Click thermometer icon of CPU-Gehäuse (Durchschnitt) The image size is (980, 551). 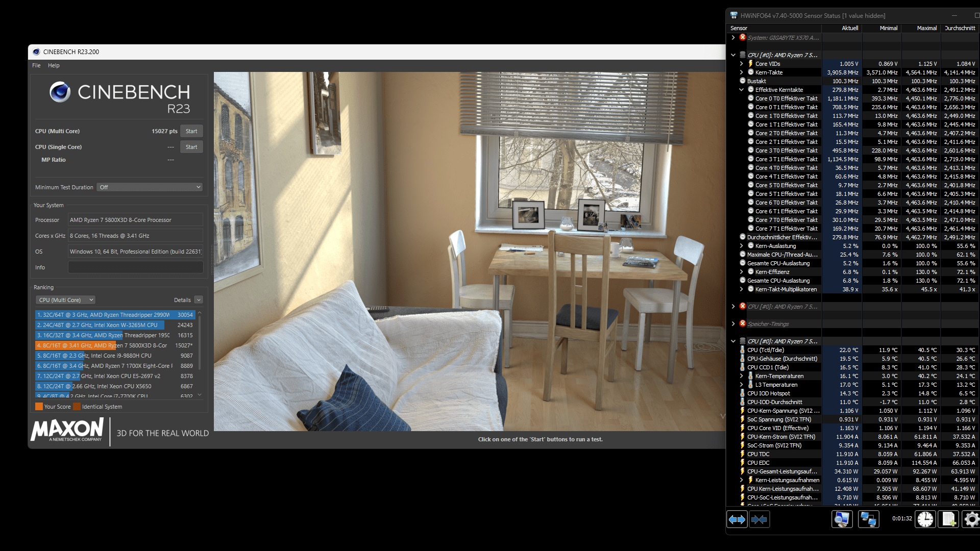coord(743,359)
